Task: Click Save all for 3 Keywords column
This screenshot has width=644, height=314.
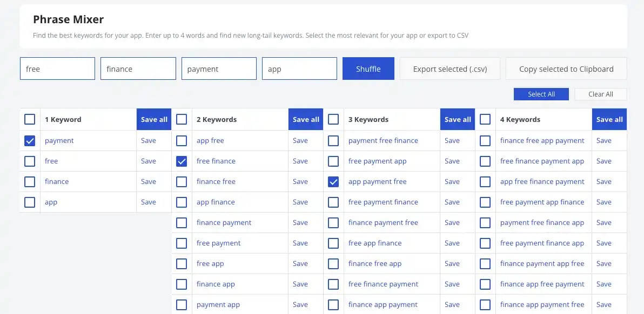Action: 458,119
